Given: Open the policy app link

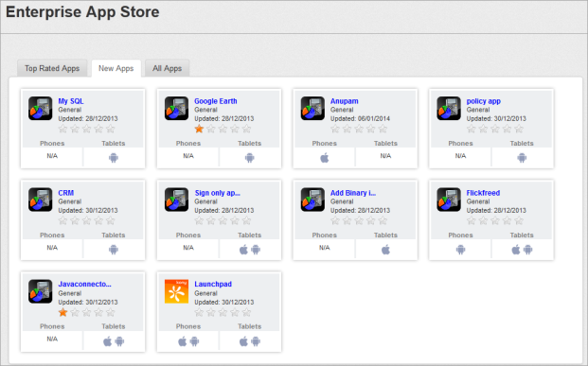Looking at the screenshot, I should click(484, 101).
